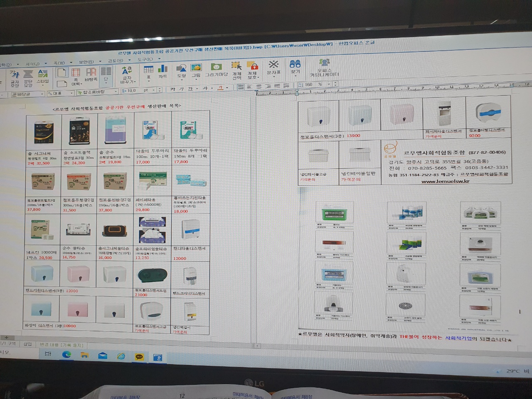This screenshot has width=532, height=399.
Task: Toggle the strikethrough 가 formatting button
Action: 205,89
